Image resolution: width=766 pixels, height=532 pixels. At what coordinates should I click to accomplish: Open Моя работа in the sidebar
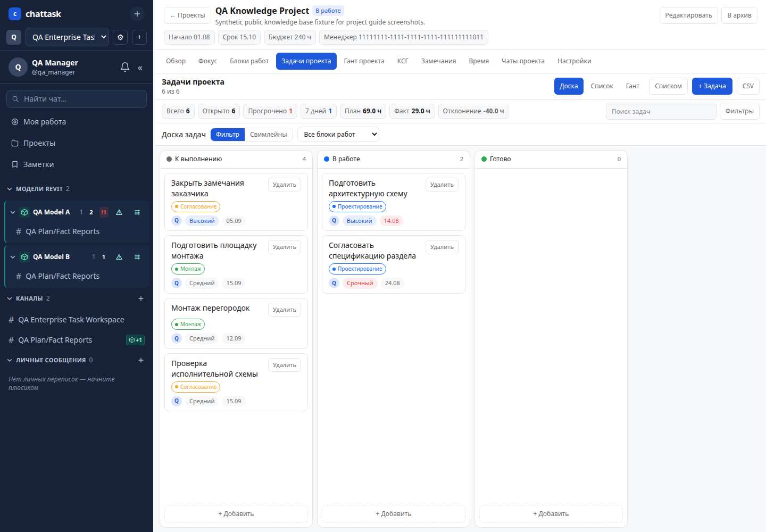[x=77, y=122]
